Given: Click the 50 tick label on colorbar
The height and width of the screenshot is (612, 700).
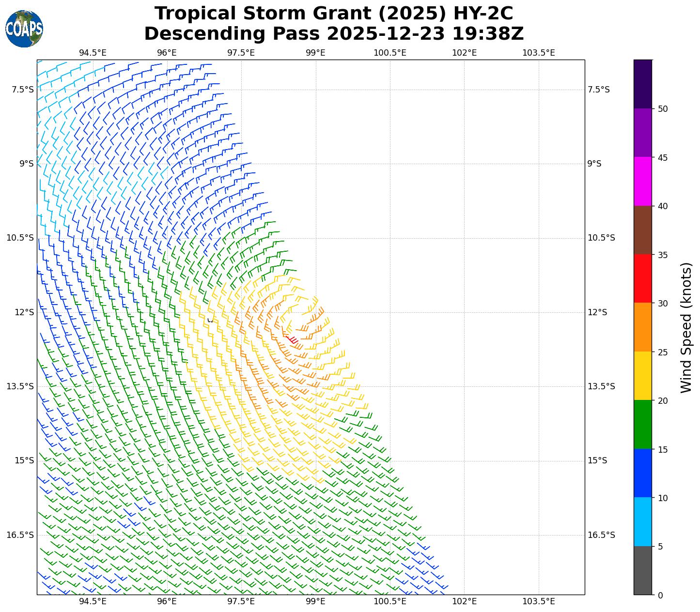Looking at the screenshot, I should pyautogui.click(x=662, y=109).
